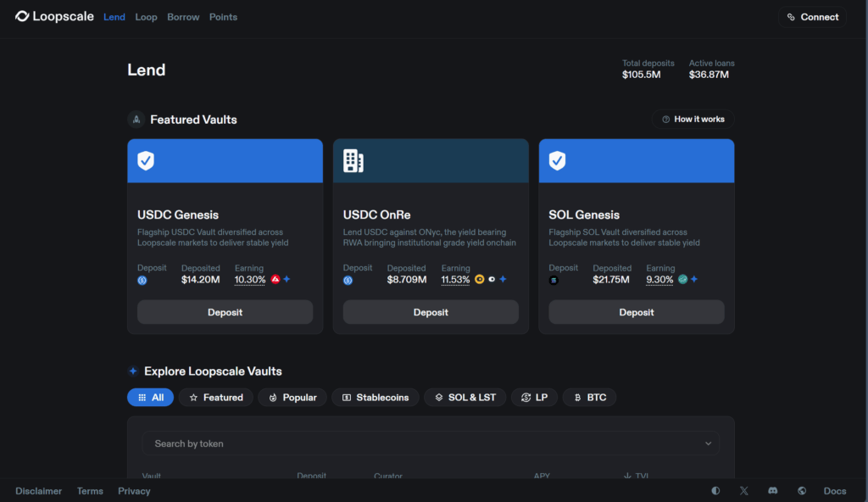Image resolution: width=868 pixels, height=502 pixels.
Task: Enable the Stablecoins filter
Action: click(376, 397)
